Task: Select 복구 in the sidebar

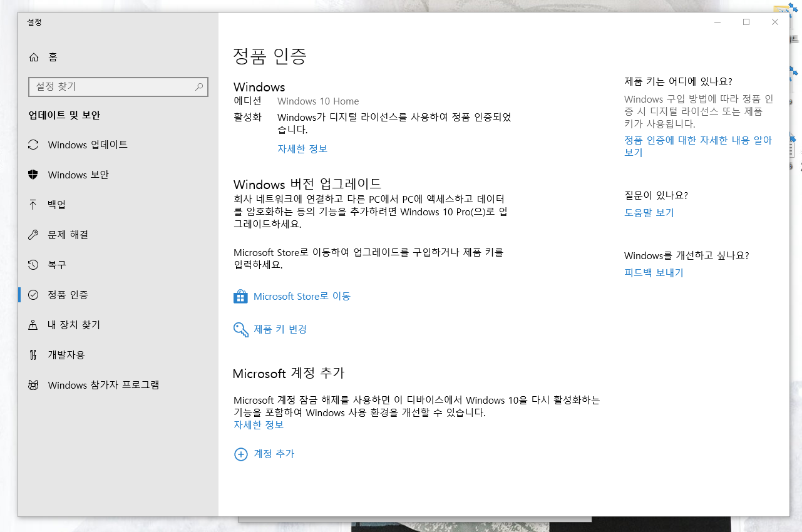Action: [118, 265]
